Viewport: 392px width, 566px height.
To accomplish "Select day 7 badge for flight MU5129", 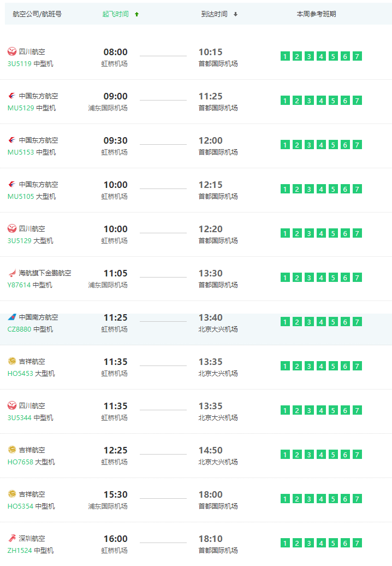I will pyautogui.click(x=357, y=101).
